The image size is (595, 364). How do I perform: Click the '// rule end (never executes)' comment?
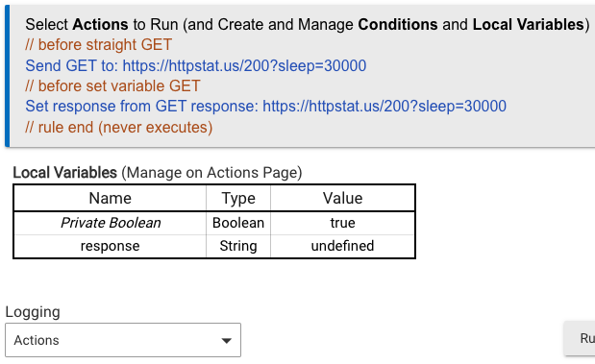click(x=119, y=128)
